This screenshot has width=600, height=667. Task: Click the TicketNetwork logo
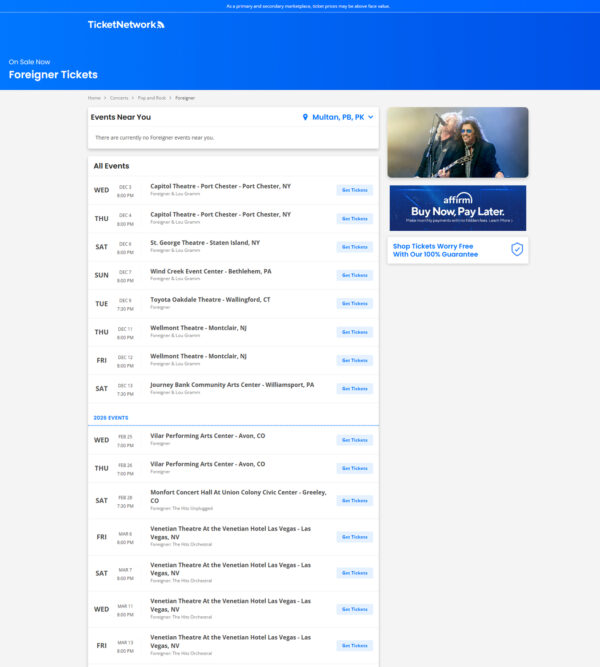pyautogui.click(x=126, y=24)
